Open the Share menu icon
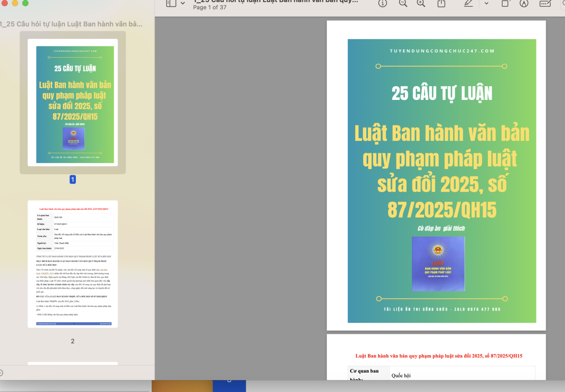Viewport: 565px width, 392px height. (441, 4)
